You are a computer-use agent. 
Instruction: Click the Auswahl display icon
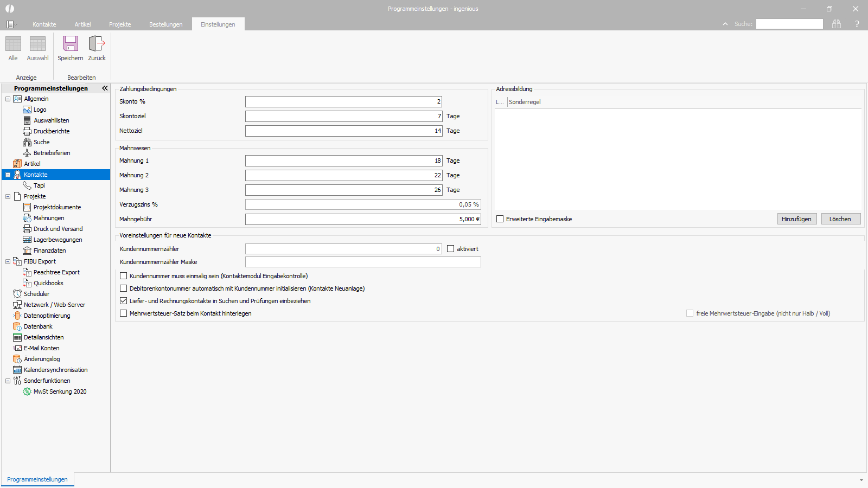[x=37, y=44]
